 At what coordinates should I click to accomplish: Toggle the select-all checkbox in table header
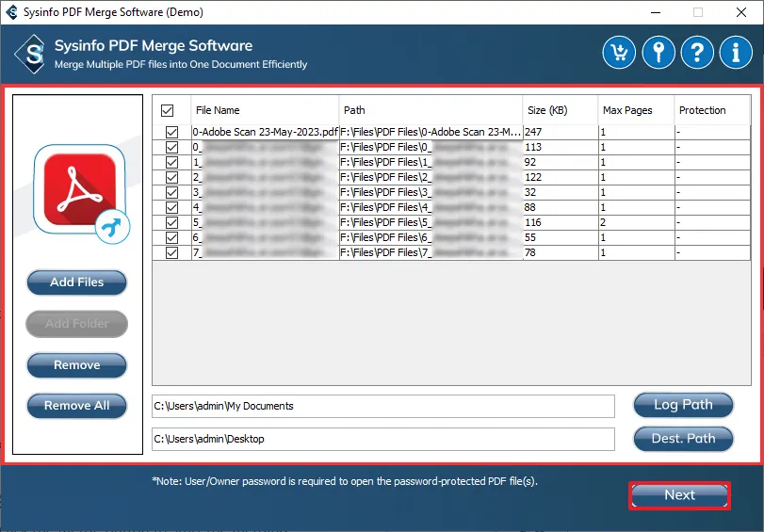[x=168, y=110]
